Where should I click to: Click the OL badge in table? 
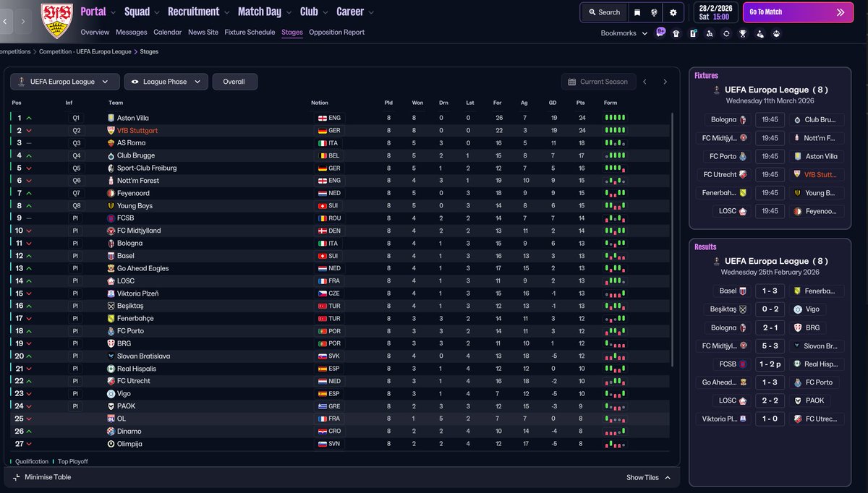click(111, 419)
